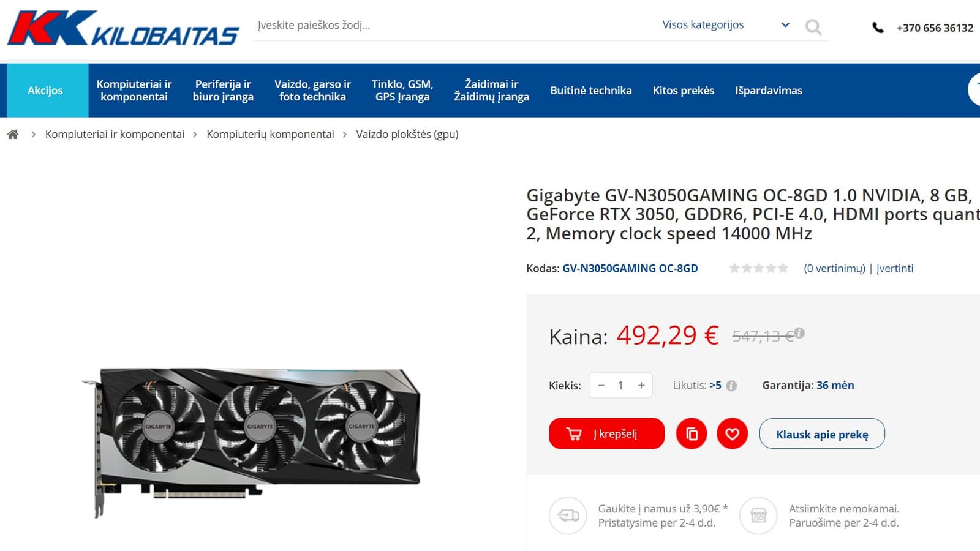Click info icon beside stock remaining
This screenshot has width=980, height=551.
pyautogui.click(x=731, y=386)
